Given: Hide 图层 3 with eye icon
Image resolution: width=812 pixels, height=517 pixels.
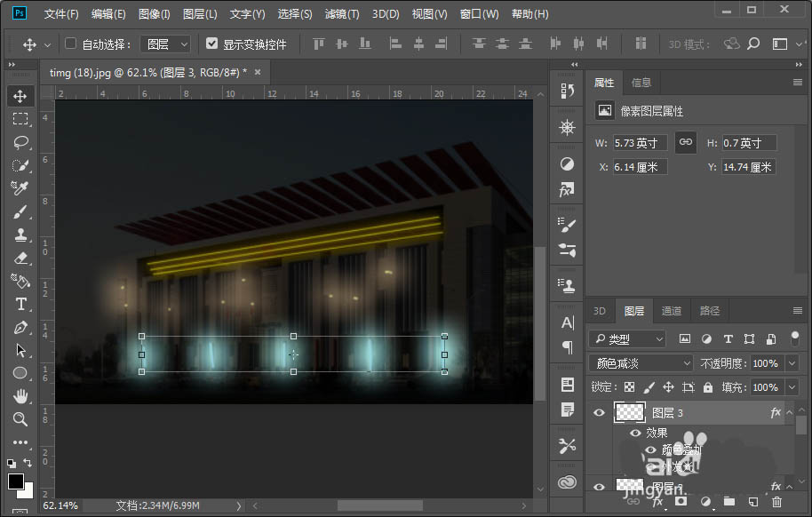Looking at the screenshot, I should [x=599, y=412].
